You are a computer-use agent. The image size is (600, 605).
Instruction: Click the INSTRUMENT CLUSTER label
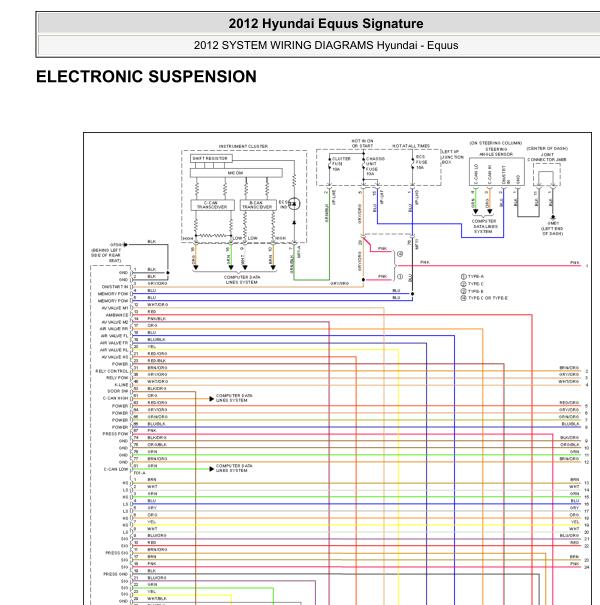[243, 146]
